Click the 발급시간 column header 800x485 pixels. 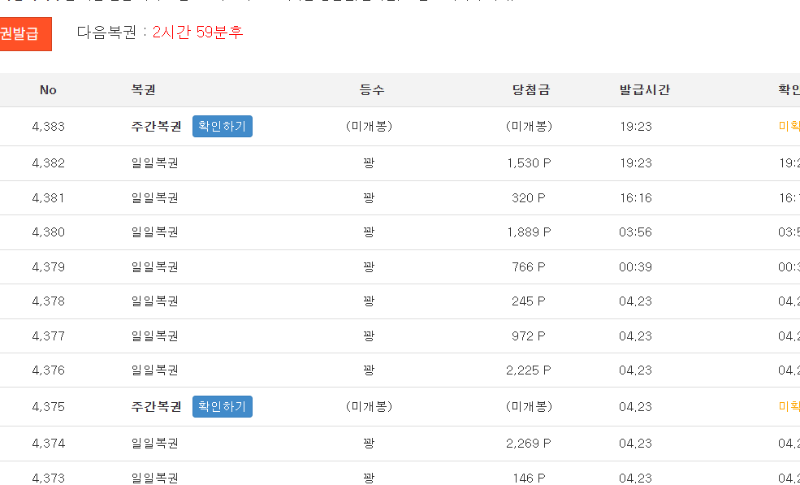pyautogui.click(x=644, y=90)
